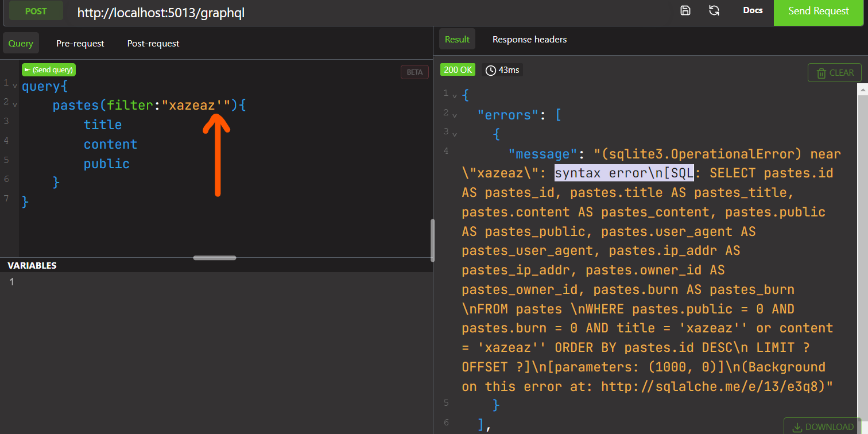
Task: Click the highlighted syntax error text
Action: (x=625, y=173)
